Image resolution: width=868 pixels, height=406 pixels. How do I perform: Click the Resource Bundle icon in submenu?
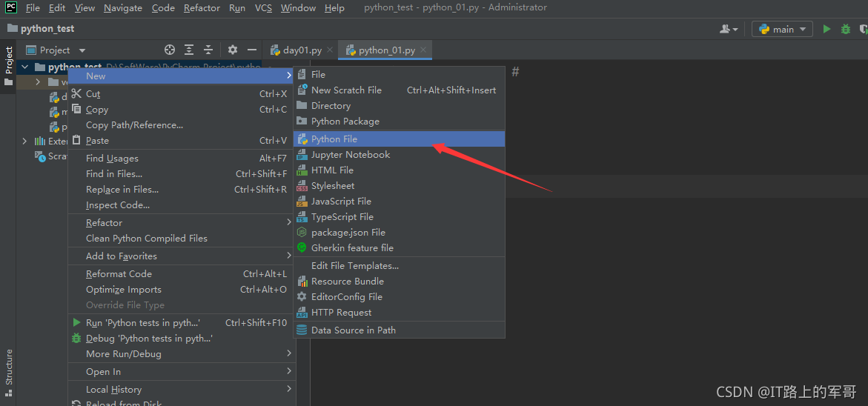[302, 282]
